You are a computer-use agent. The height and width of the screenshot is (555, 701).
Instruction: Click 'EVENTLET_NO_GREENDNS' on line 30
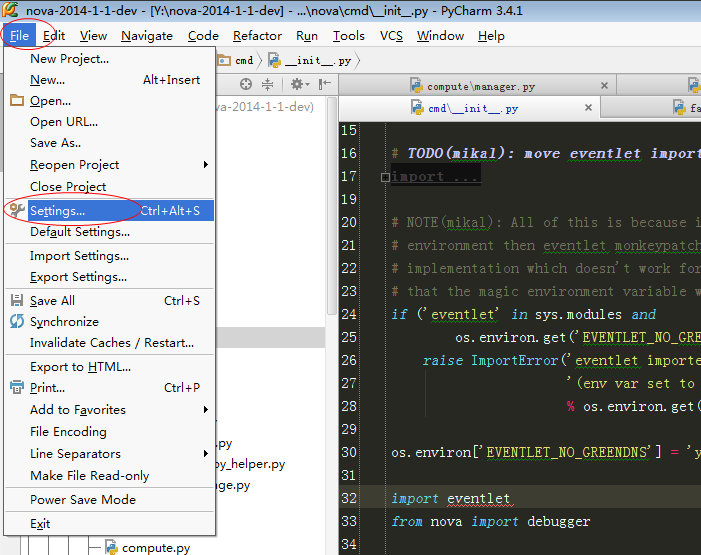point(568,452)
